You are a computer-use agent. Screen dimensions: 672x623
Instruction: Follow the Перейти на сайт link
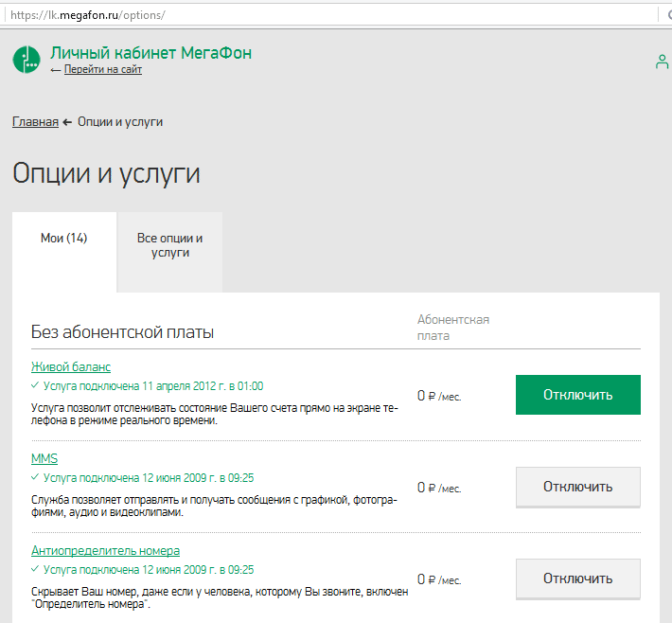coord(103,70)
